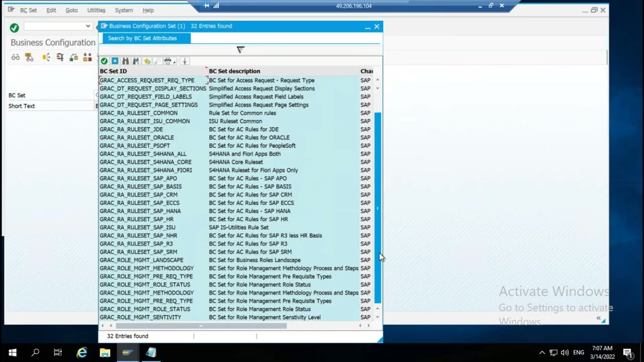The image size is (644, 362).
Task: Click the network icon in system tray
Action: tap(553, 352)
